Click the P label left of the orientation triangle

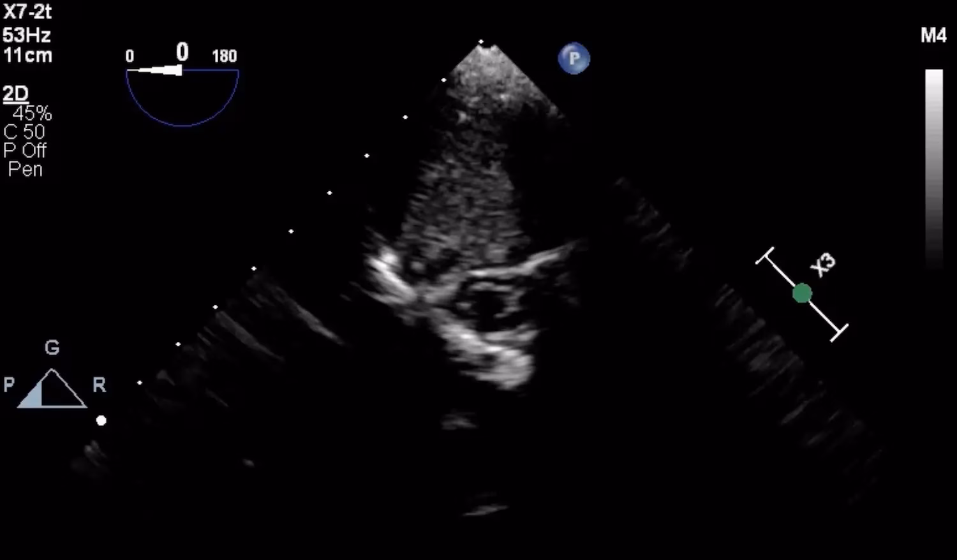[x=9, y=385]
